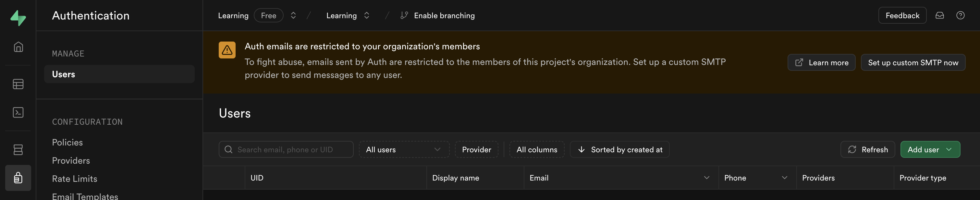The width and height of the screenshot is (980, 200).
Task: Click the Feedback button
Action: (902, 15)
